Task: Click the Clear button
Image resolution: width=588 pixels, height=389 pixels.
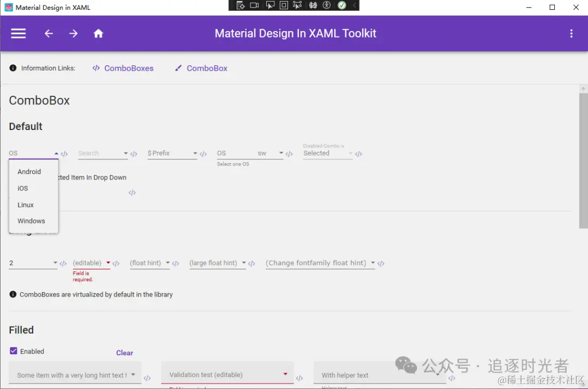Action: 125,353
